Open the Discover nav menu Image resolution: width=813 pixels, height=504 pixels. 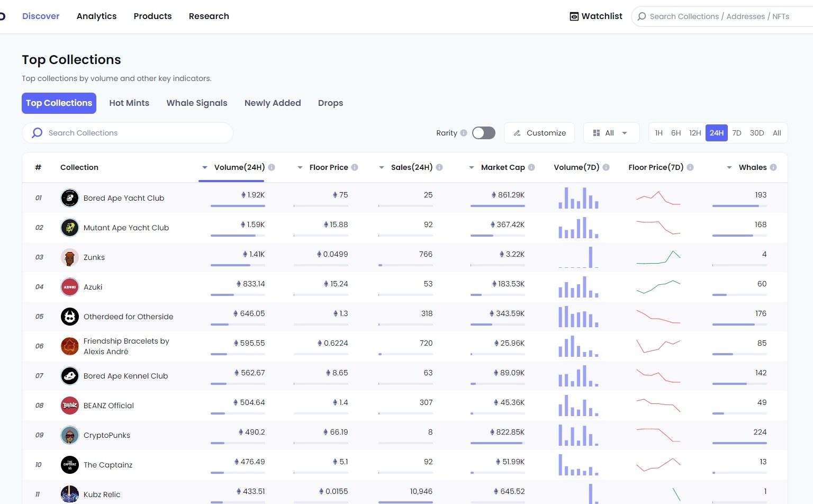[x=41, y=16]
